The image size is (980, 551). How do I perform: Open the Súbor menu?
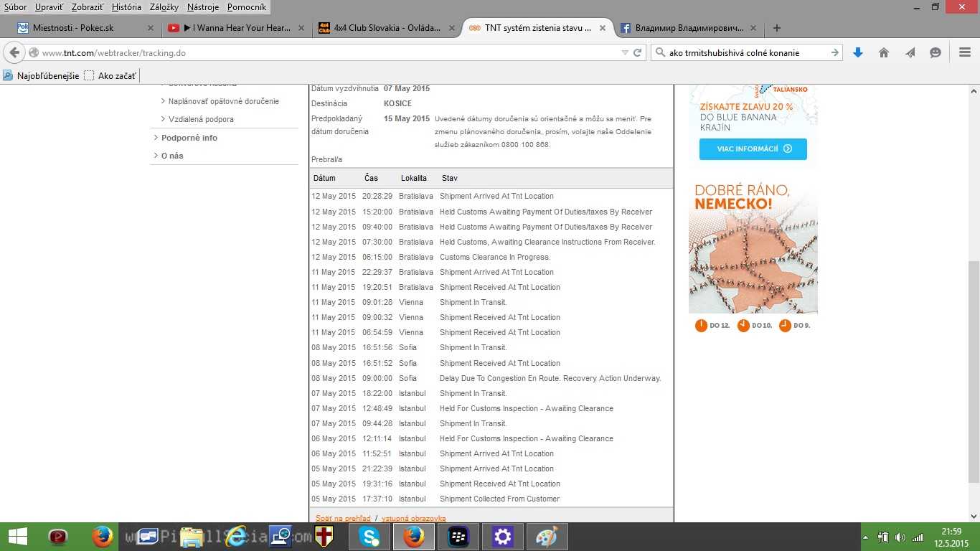[15, 7]
